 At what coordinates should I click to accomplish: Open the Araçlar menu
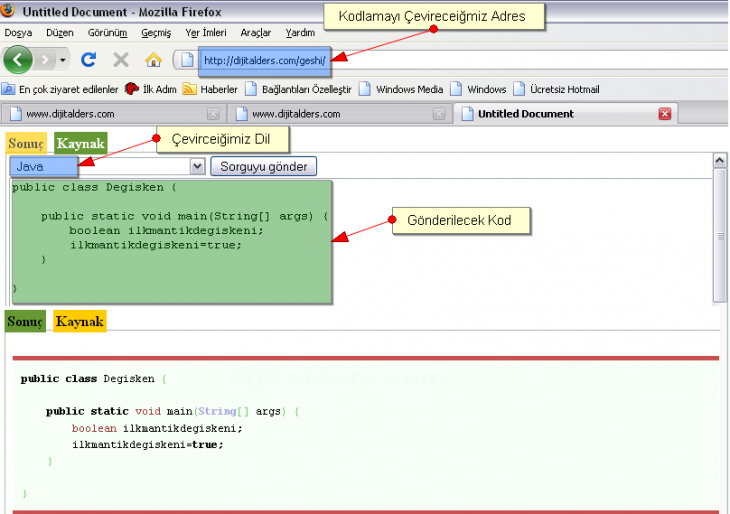(x=256, y=33)
